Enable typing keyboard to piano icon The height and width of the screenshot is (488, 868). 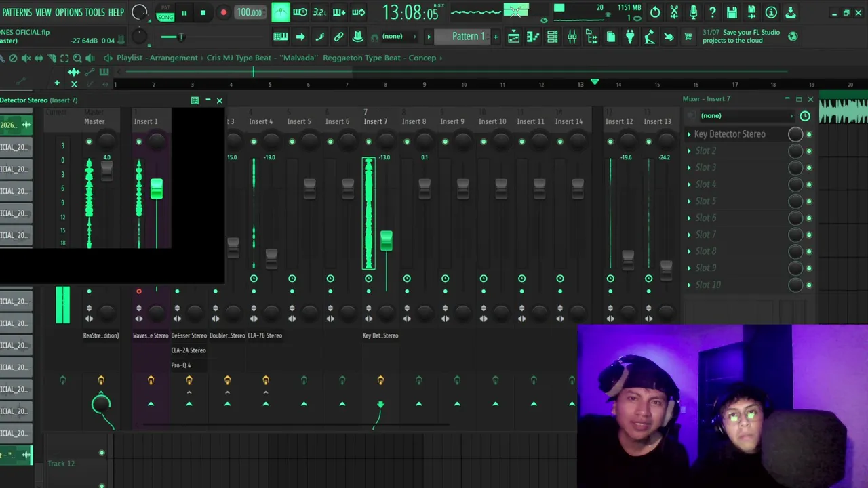point(281,37)
